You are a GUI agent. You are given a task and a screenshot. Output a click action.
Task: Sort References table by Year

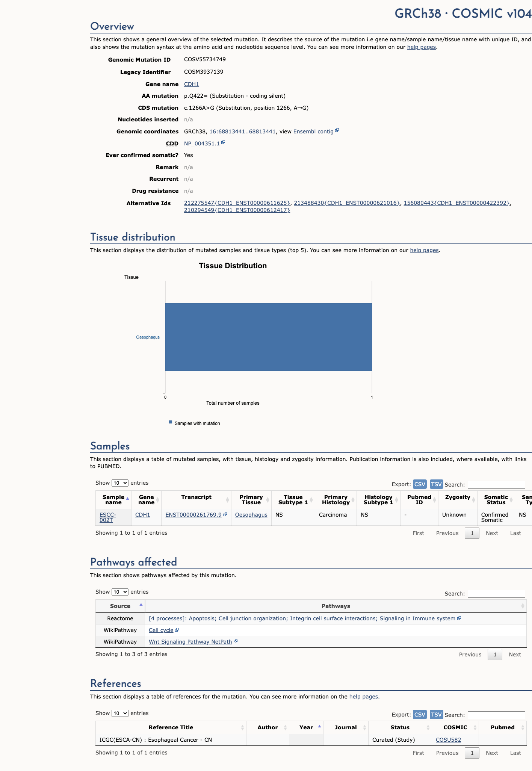pyautogui.click(x=306, y=727)
